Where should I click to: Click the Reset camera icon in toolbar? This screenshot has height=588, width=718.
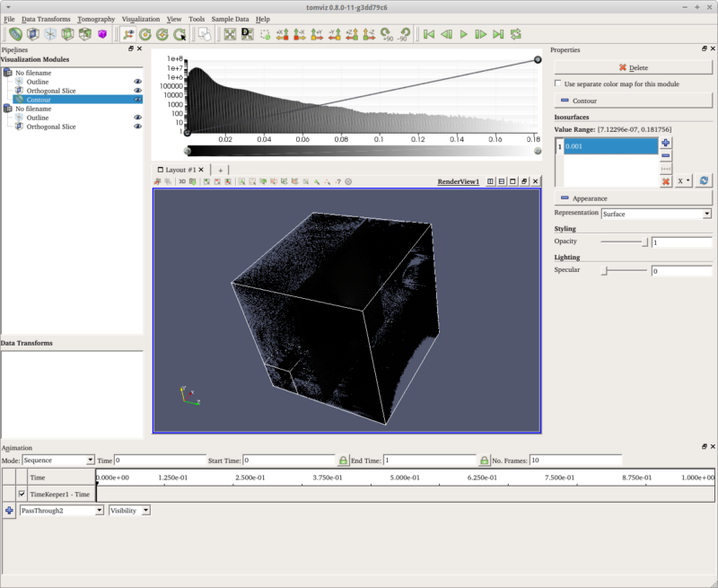[231, 34]
